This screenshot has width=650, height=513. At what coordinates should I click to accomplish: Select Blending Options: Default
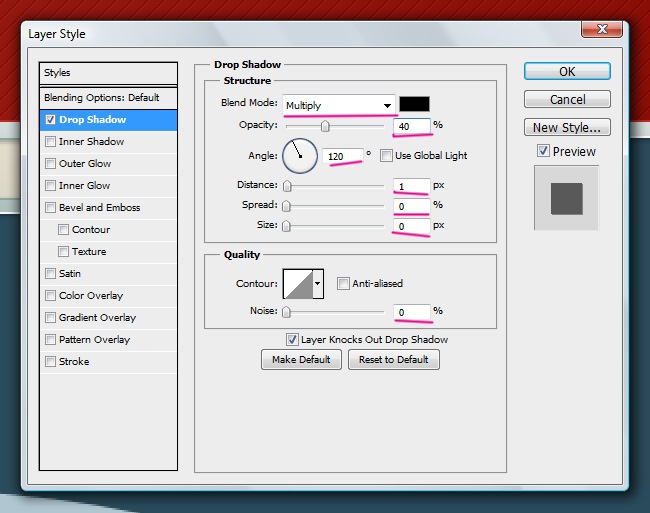tap(102, 98)
